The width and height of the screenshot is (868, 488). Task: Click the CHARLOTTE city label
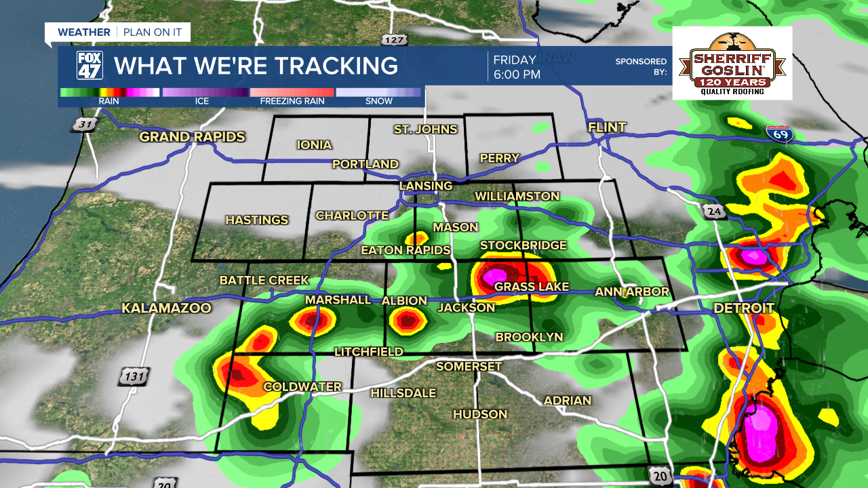353,216
